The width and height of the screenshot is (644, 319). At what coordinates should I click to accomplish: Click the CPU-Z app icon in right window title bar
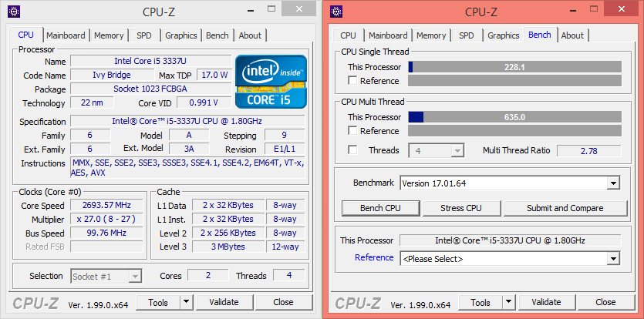(336, 12)
